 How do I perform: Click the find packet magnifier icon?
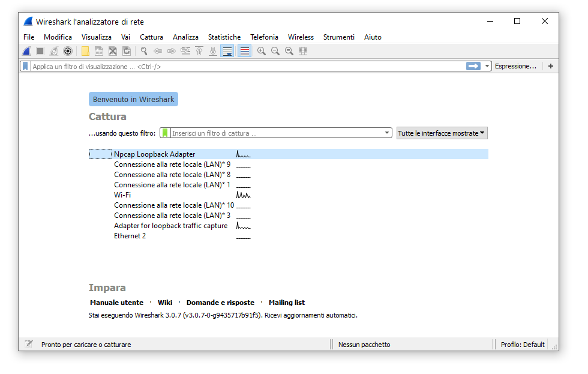click(144, 51)
